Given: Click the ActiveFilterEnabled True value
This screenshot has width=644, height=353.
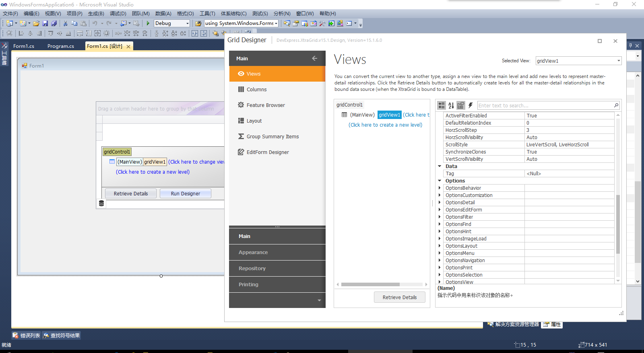Looking at the screenshot, I should pos(570,116).
